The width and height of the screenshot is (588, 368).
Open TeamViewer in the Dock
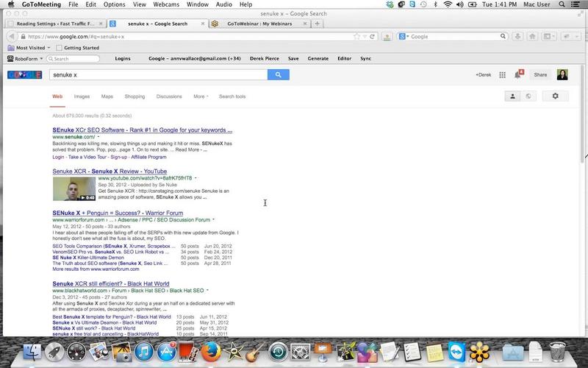(x=456, y=353)
